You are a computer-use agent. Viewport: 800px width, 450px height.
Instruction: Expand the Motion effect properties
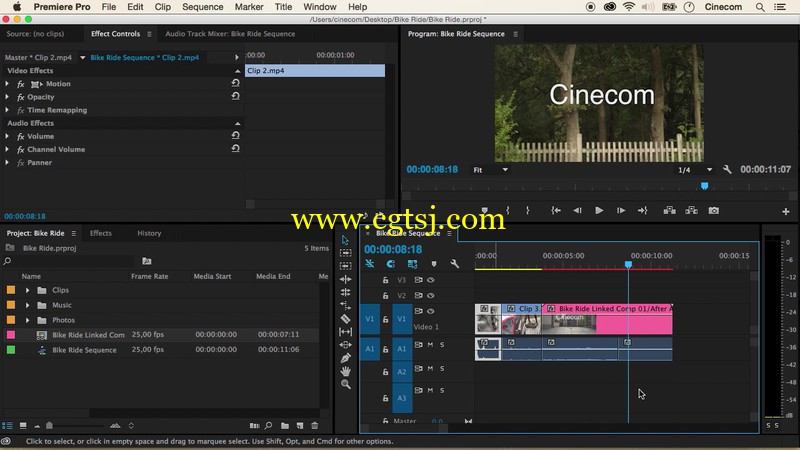point(7,84)
